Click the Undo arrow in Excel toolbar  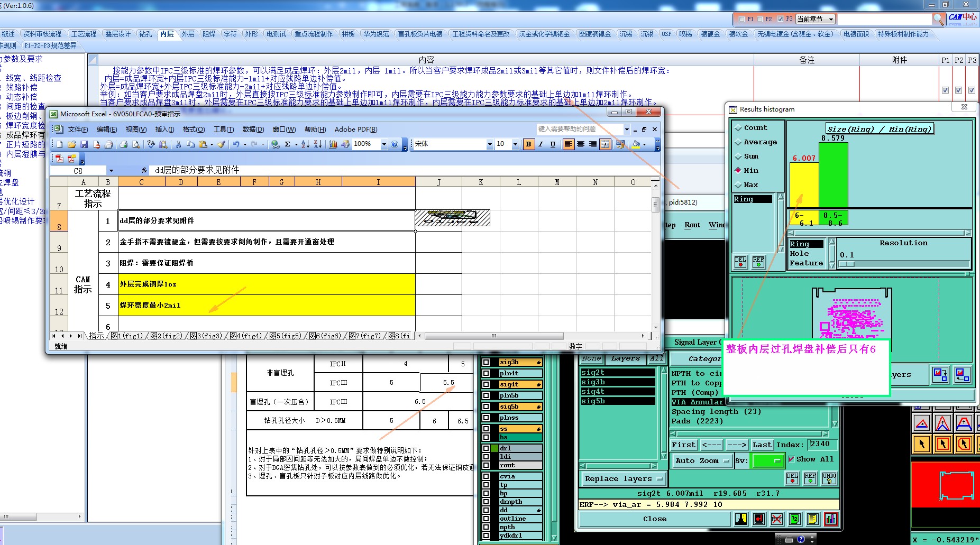pyautogui.click(x=236, y=144)
